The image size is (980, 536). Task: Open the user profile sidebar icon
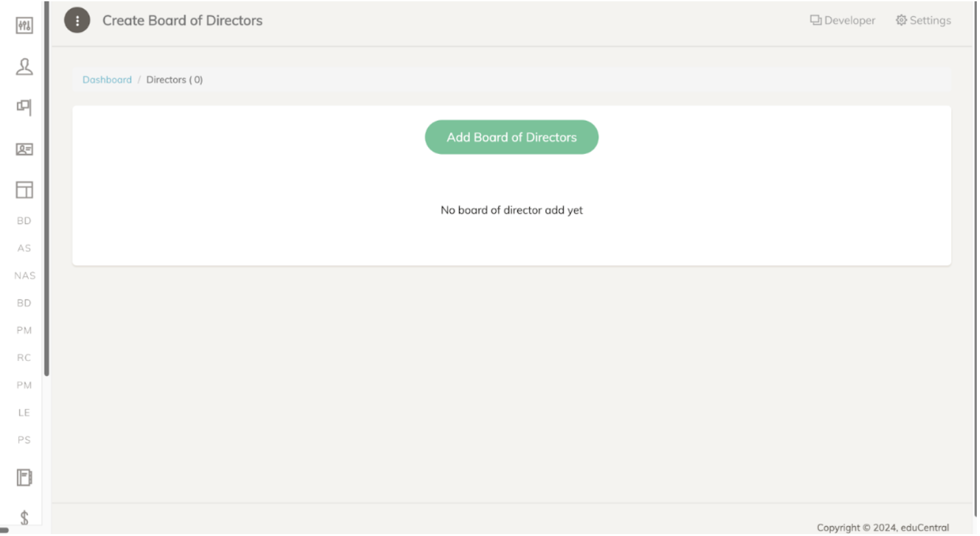24,67
